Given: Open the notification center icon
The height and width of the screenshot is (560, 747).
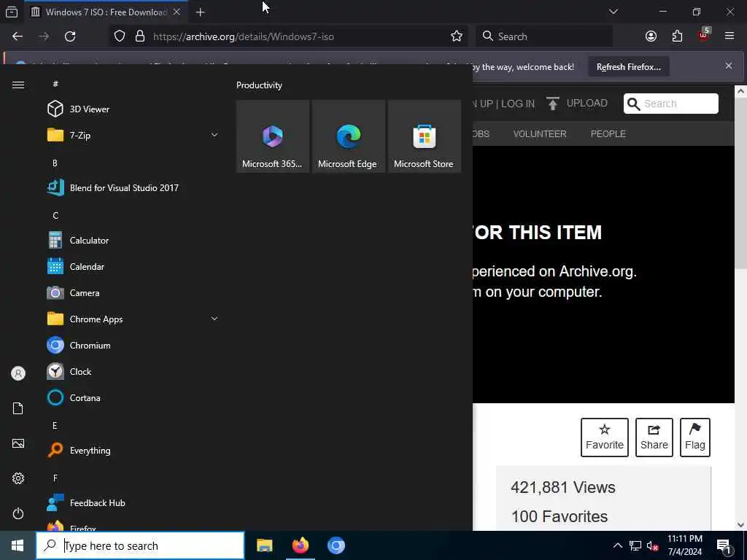Looking at the screenshot, I should pyautogui.click(x=724, y=545).
